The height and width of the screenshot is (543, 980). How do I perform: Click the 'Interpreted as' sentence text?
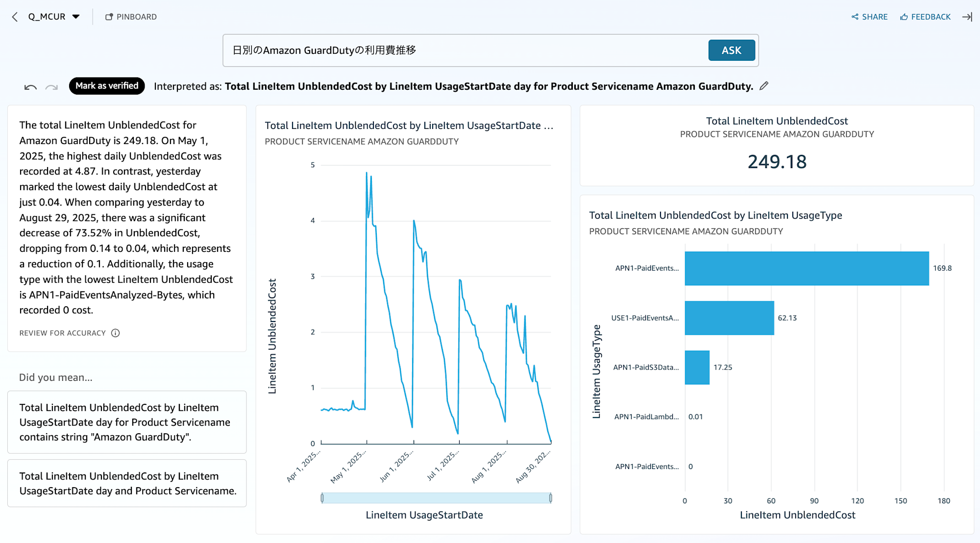(x=453, y=86)
